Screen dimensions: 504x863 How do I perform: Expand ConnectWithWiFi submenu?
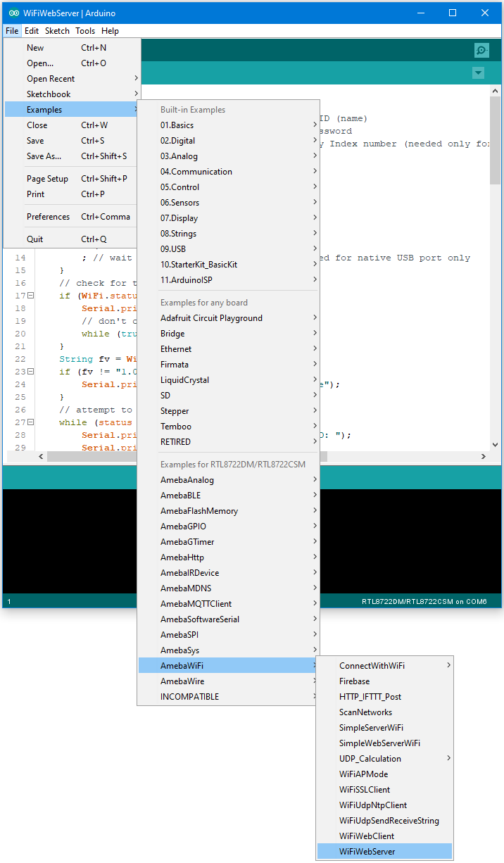384,666
